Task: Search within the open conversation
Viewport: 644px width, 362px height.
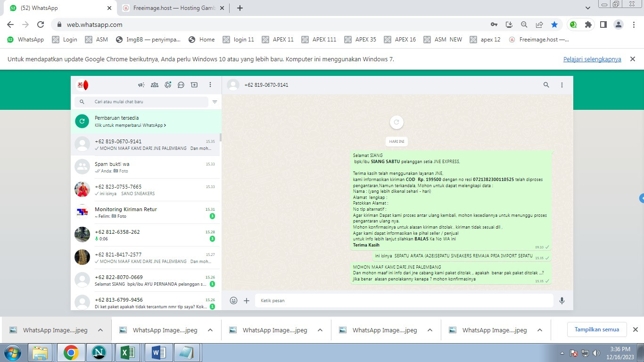Action: click(x=546, y=85)
